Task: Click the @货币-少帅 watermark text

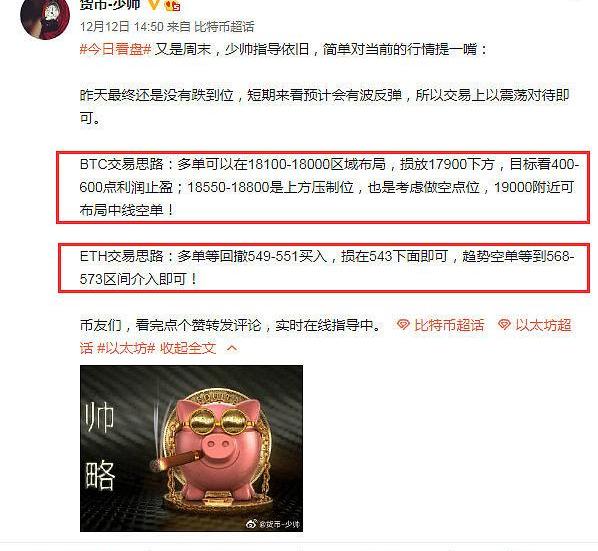Action: click(279, 525)
